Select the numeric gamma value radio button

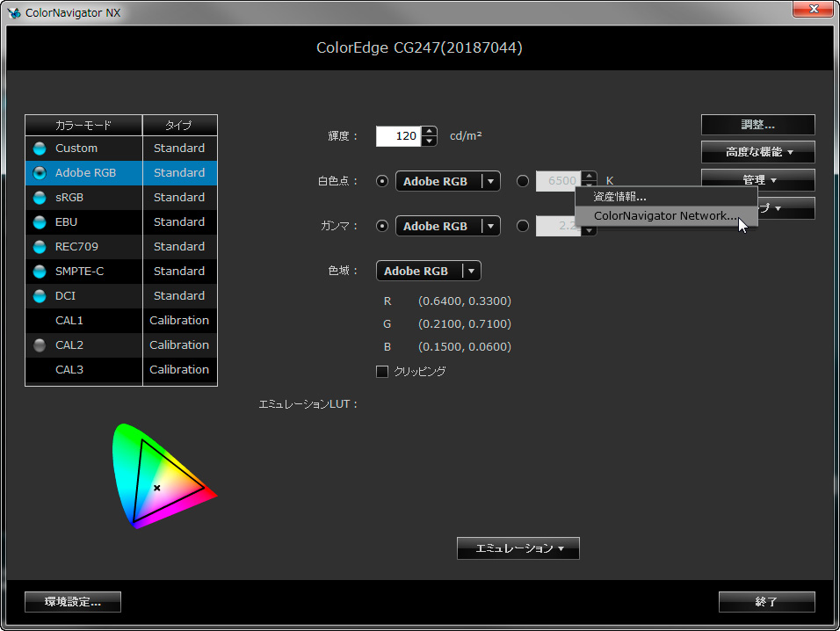(x=523, y=226)
